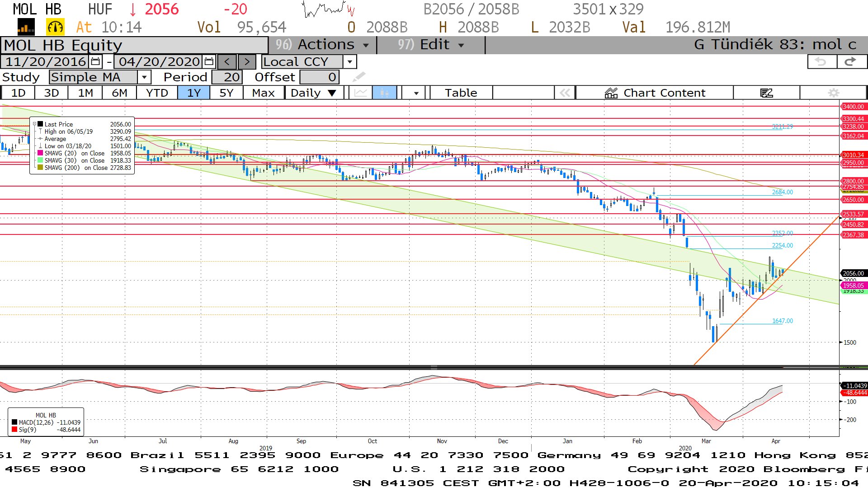Click the 1647.00 support level label

782,321
